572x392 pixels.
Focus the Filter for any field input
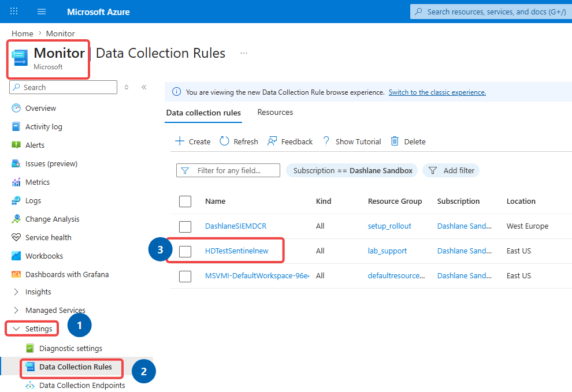(x=228, y=170)
